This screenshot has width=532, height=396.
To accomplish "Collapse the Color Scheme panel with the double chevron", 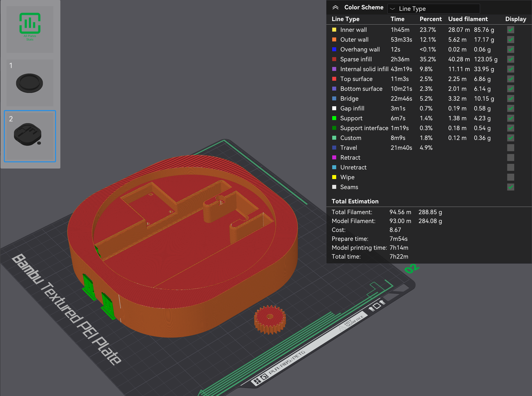I will [335, 7].
